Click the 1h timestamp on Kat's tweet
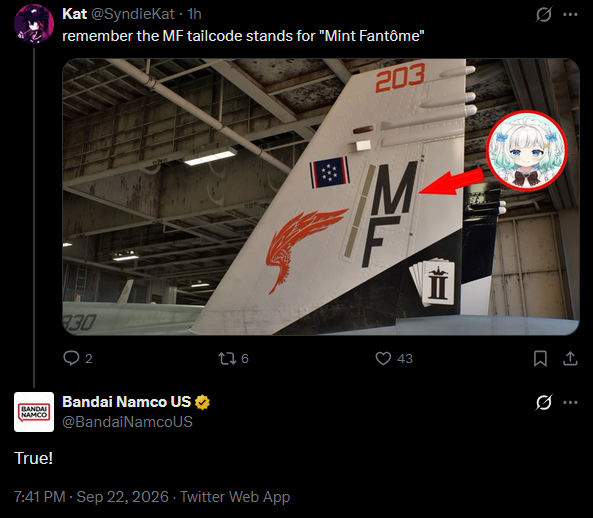 pos(194,14)
